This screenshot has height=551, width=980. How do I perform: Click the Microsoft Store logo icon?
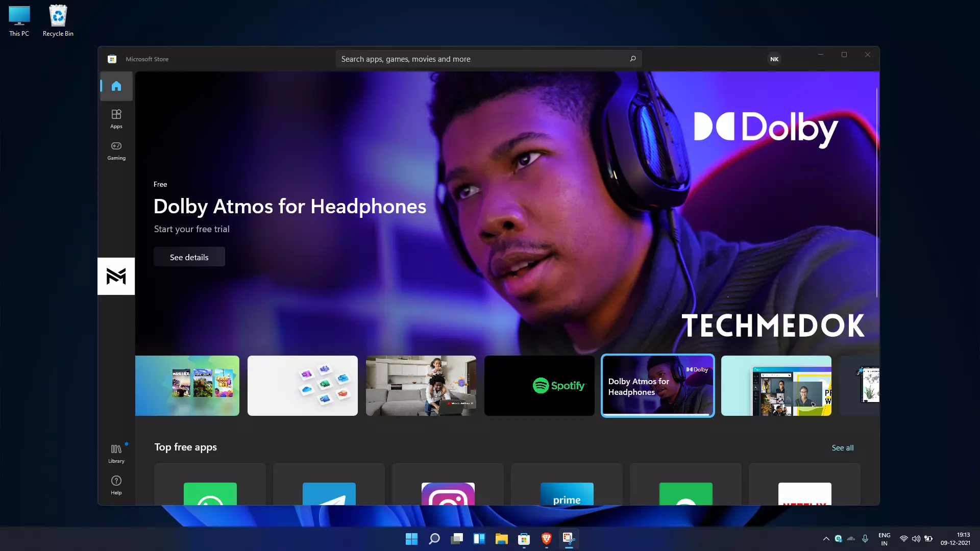click(112, 59)
